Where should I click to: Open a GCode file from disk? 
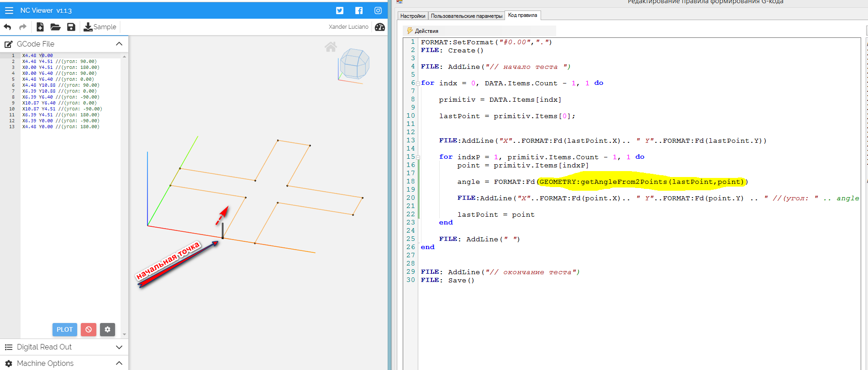(x=55, y=27)
